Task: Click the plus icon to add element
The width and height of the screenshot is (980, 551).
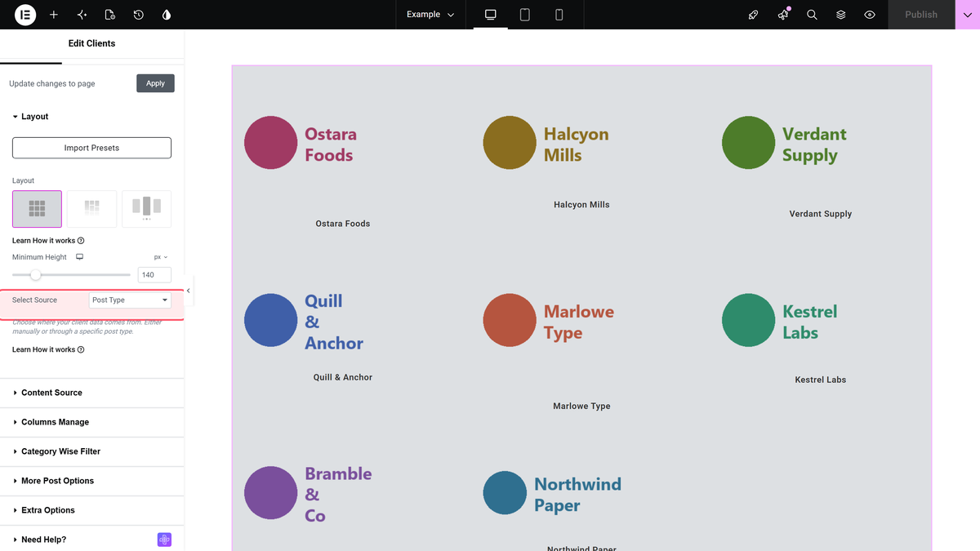Action: pyautogui.click(x=54, y=15)
